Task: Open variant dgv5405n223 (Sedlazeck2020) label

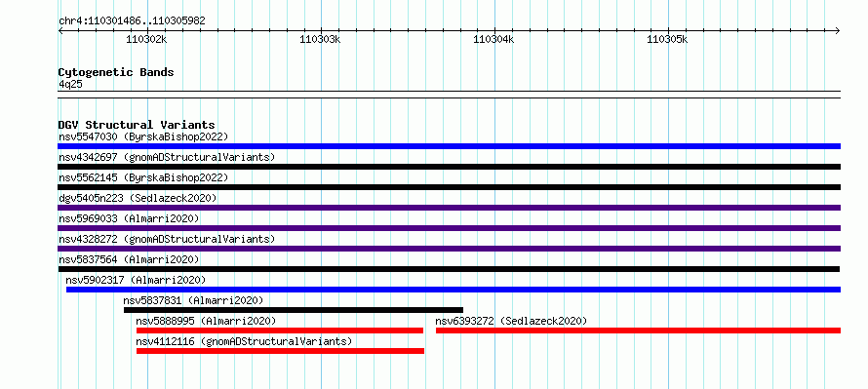Action: [x=138, y=198]
